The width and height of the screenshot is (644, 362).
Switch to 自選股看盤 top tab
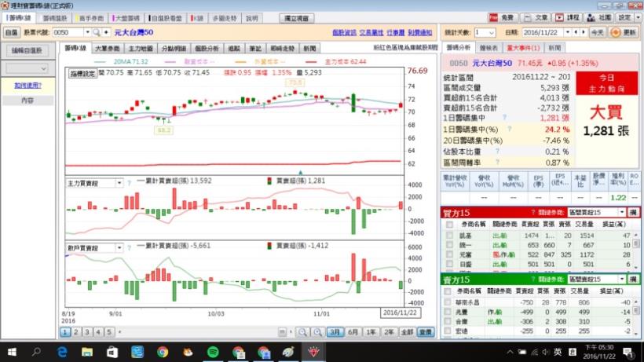[164, 19]
